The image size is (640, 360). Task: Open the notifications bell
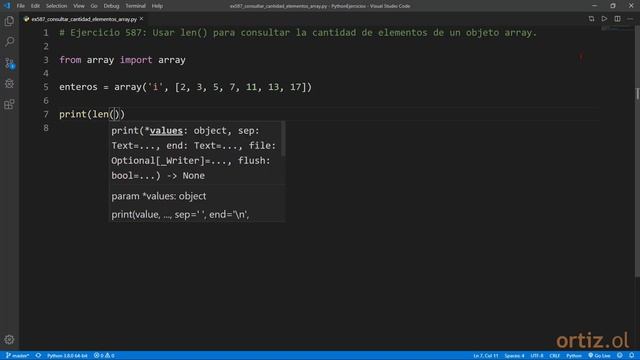tap(632, 356)
